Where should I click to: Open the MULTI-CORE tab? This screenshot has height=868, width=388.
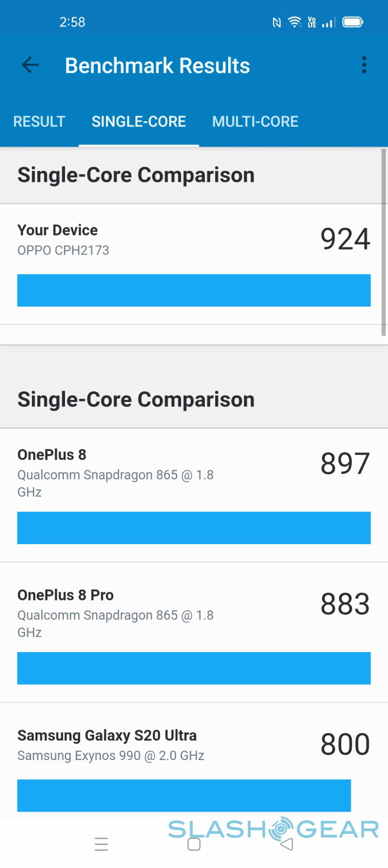point(255,122)
